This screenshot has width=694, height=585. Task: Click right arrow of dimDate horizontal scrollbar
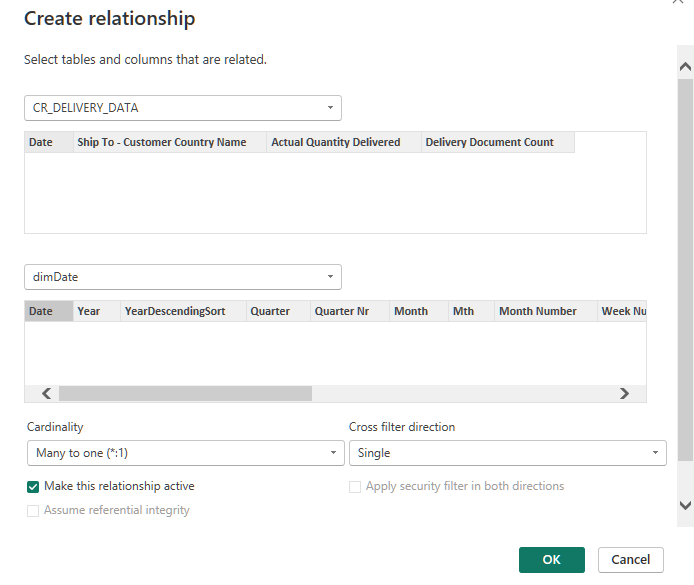[624, 393]
